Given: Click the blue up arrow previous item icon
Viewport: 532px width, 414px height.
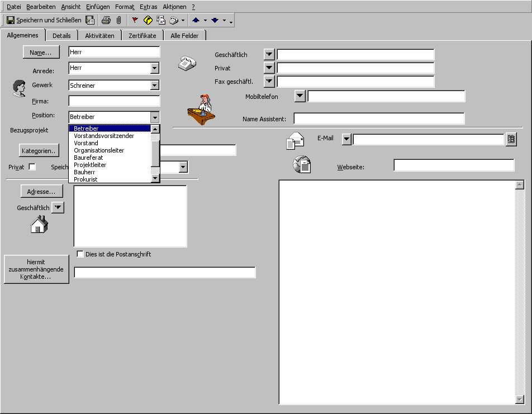Looking at the screenshot, I should [x=196, y=20].
